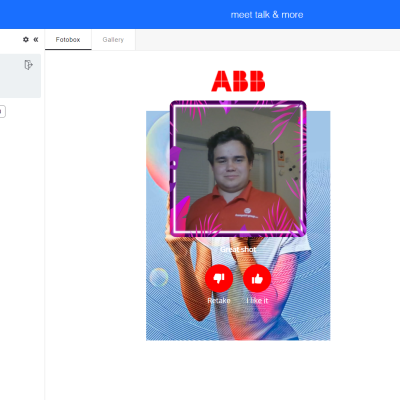Click the ABB logo

click(238, 81)
